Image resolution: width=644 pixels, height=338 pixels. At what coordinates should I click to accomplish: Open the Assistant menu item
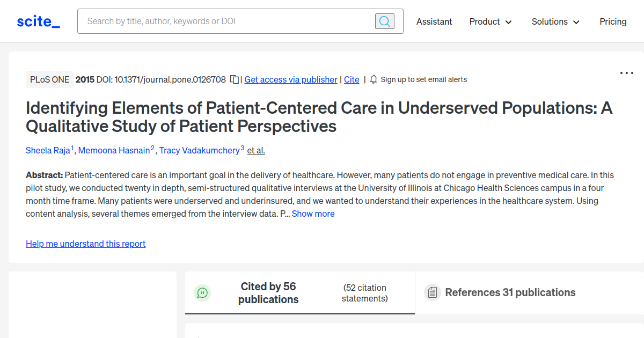(x=434, y=21)
